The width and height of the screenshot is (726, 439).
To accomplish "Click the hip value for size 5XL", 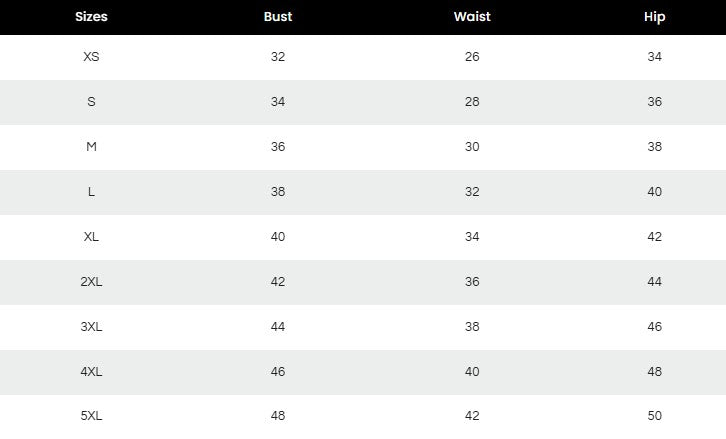I will pos(655,416).
